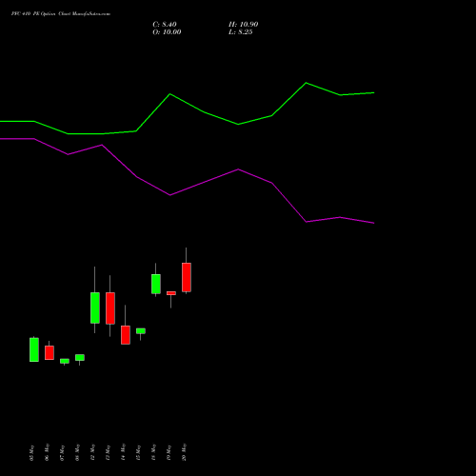Click the '19 May' date label
This screenshot has height=476, width=476.
169,452
